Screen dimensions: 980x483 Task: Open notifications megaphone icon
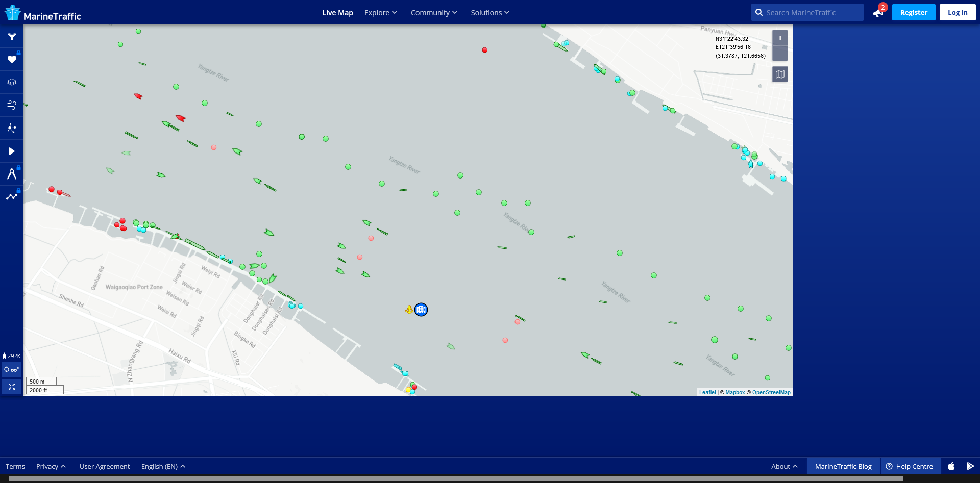(878, 13)
